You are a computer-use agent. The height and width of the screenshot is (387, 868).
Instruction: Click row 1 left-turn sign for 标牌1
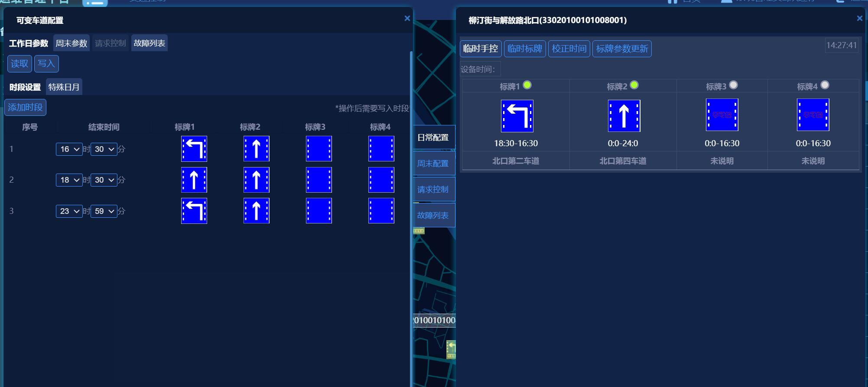[x=194, y=149]
